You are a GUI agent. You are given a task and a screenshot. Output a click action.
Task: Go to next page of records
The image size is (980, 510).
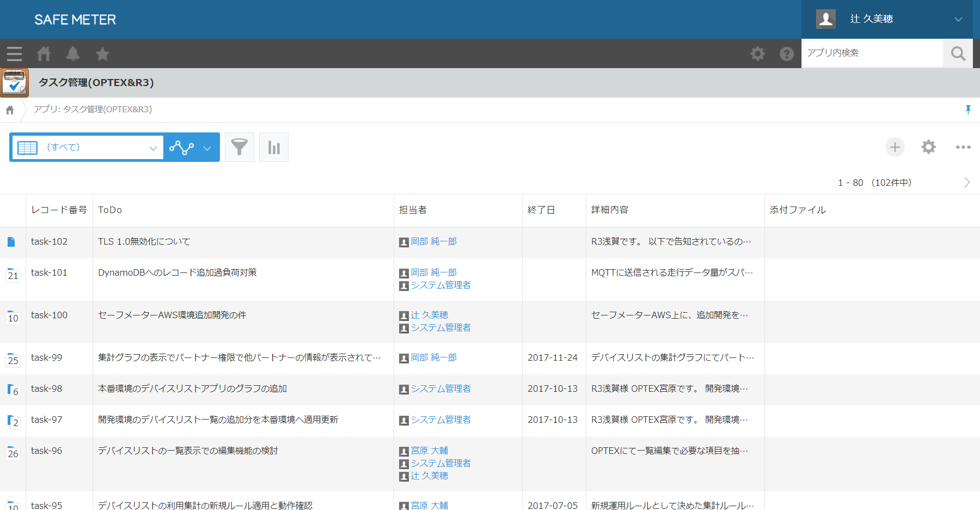click(967, 183)
